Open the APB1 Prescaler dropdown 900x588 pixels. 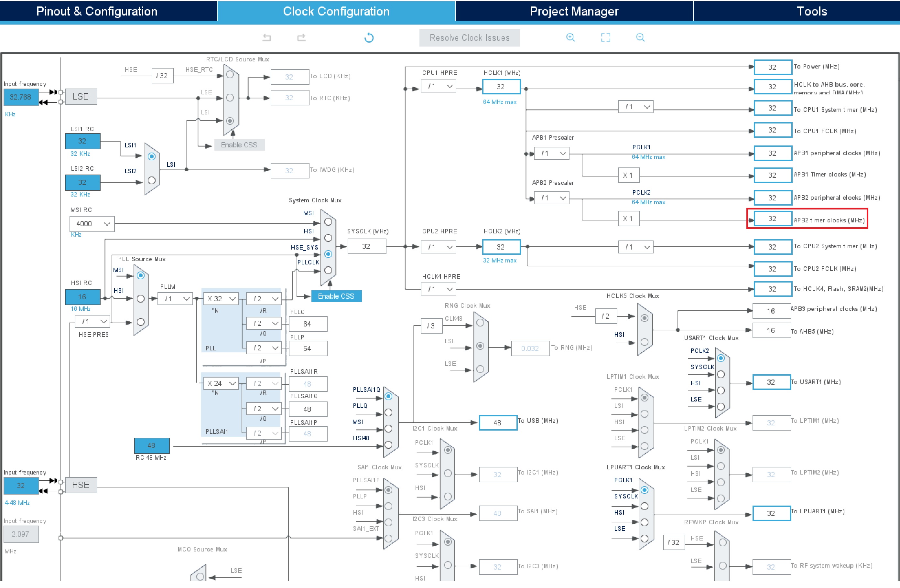click(552, 154)
